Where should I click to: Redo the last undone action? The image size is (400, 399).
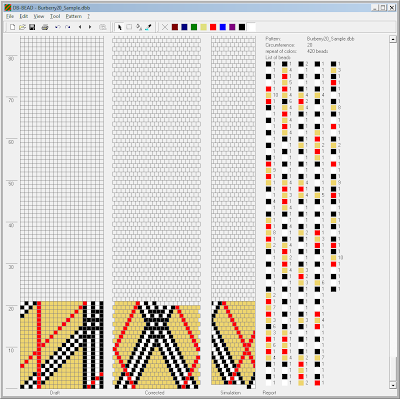click(x=68, y=27)
